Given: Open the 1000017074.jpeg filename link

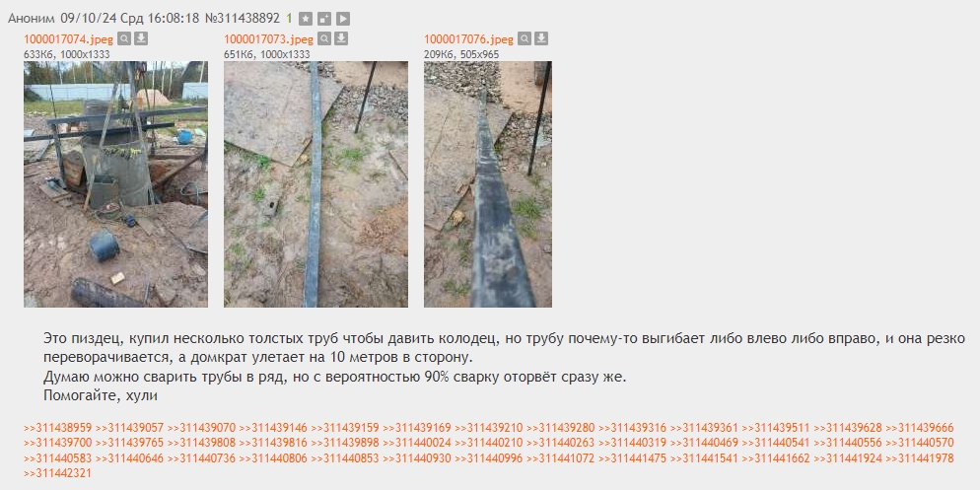Looking at the screenshot, I should pyautogui.click(x=69, y=39).
